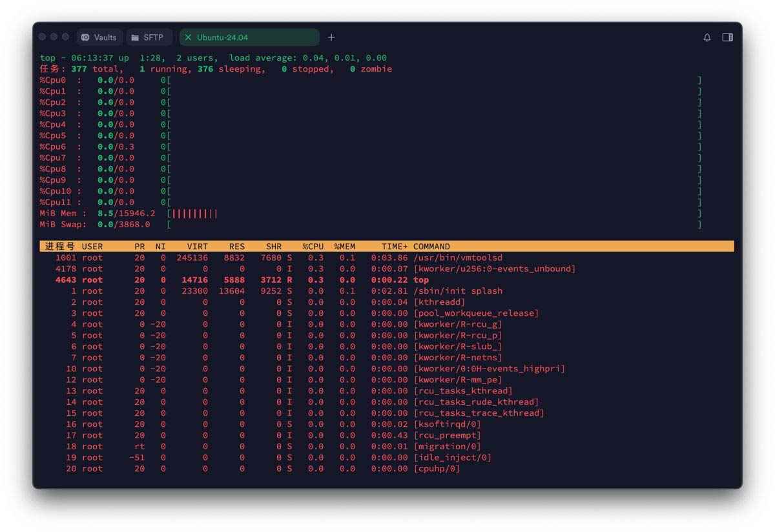Click the red window close light
775x532 pixels.
43,37
